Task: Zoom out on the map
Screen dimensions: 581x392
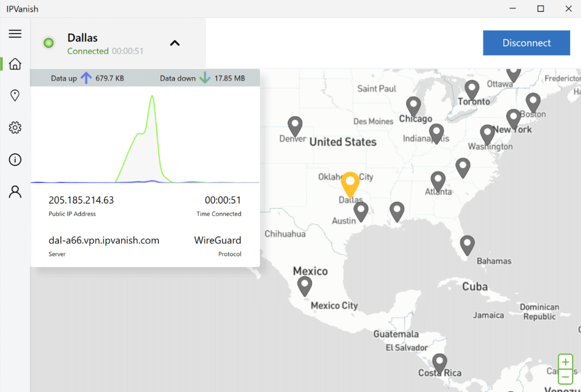Action: tap(566, 377)
